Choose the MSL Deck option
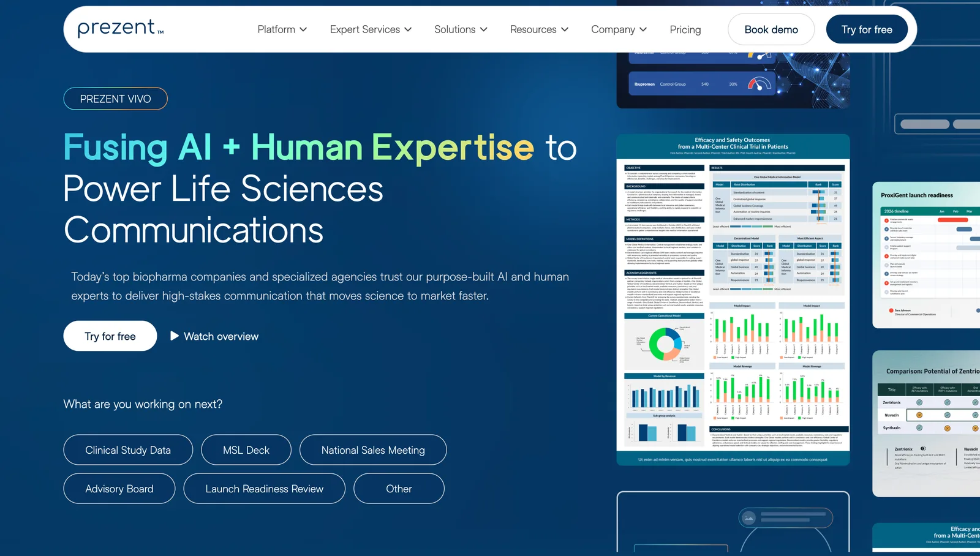The height and width of the screenshot is (556, 980). [246, 450]
